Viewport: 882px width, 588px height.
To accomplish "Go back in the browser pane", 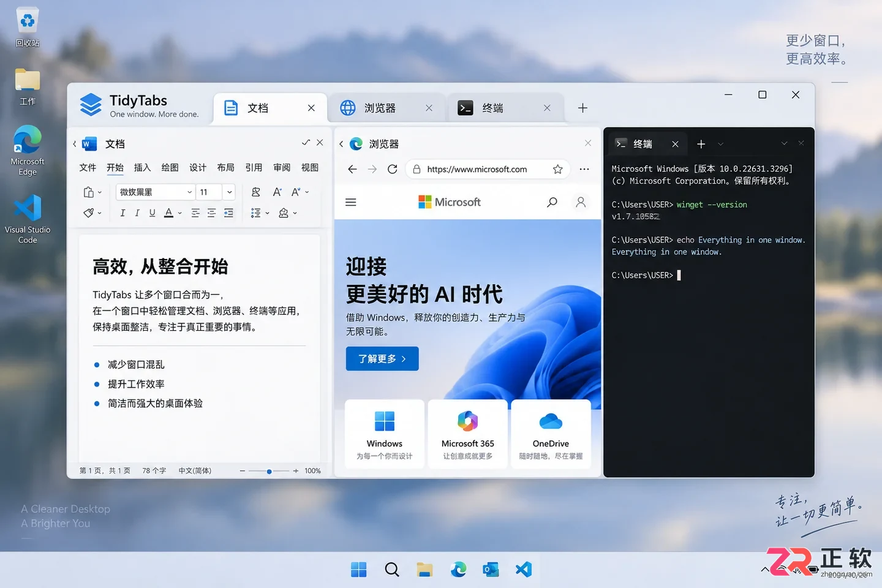I will point(352,169).
